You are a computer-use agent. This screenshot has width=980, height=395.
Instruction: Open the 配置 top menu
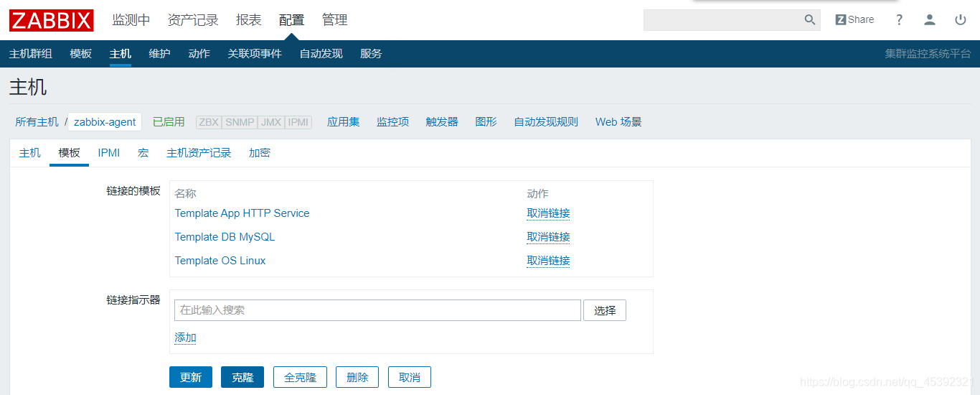click(x=292, y=20)
